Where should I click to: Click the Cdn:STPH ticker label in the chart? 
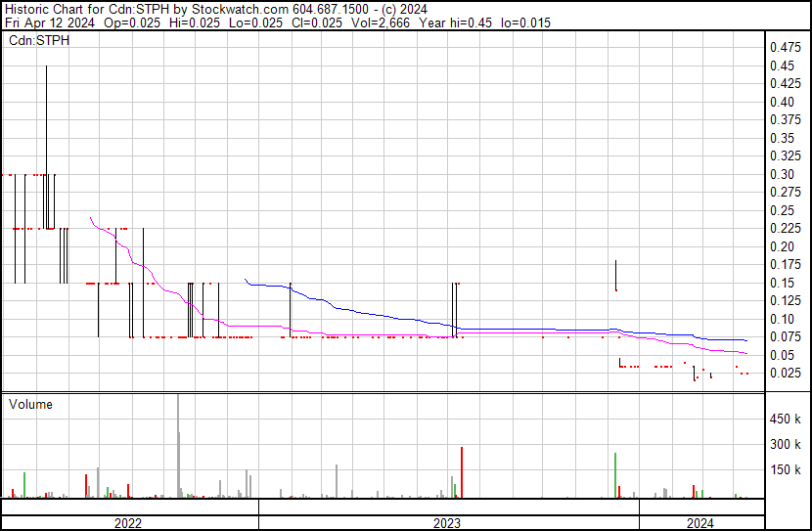39,41
